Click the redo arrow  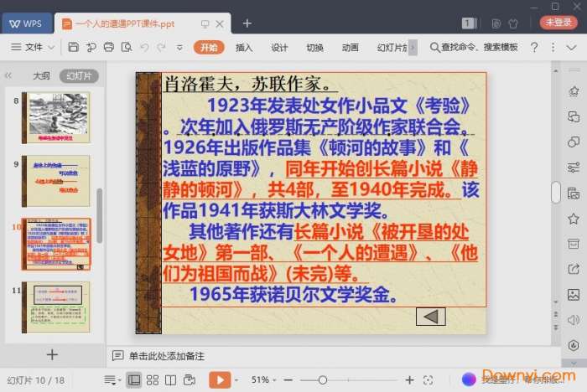[161, 47]
